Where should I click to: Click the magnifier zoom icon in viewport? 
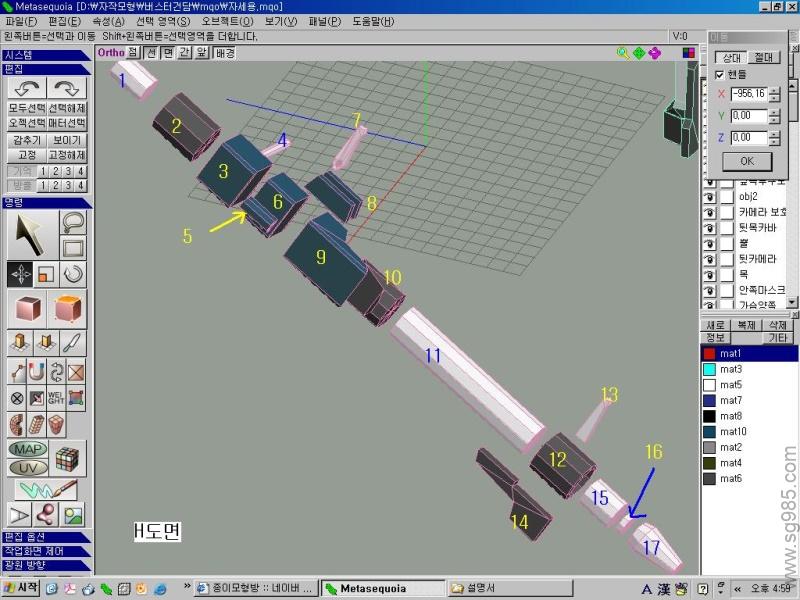click(x=623, y=53)
